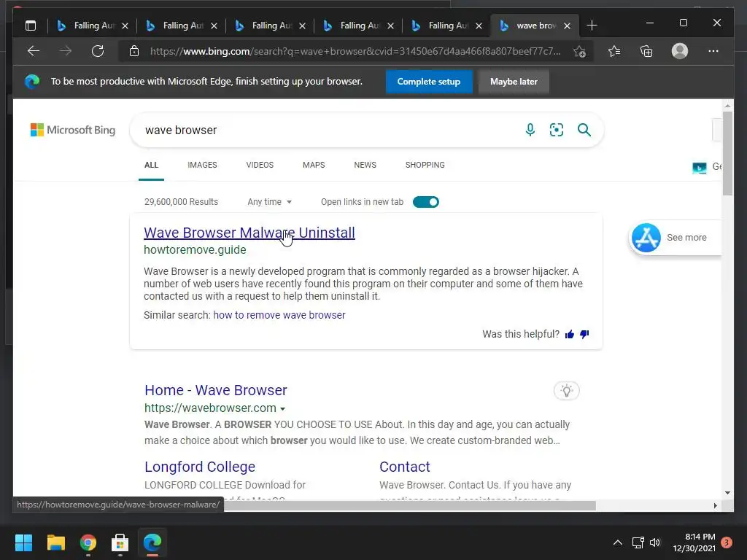Go back to the previous page
This screenshot has height=560, width=747.
(x=34, y=51)
